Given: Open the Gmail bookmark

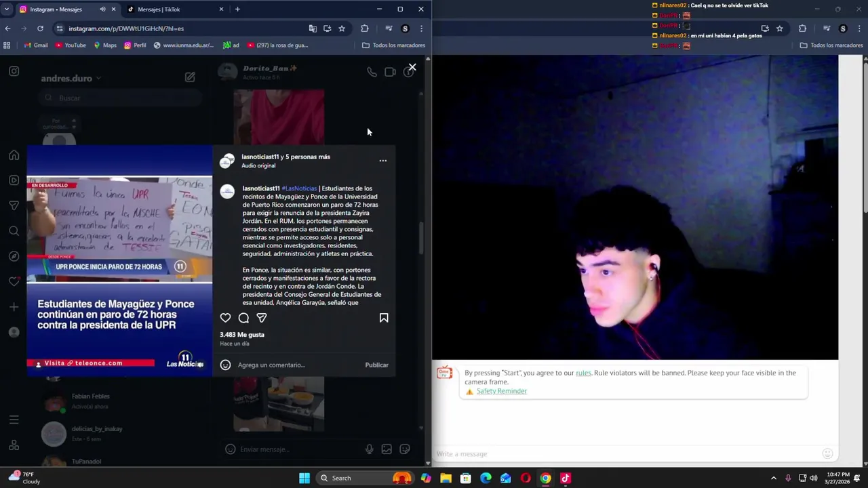Looking at the screenshot, I should point(36,45).
